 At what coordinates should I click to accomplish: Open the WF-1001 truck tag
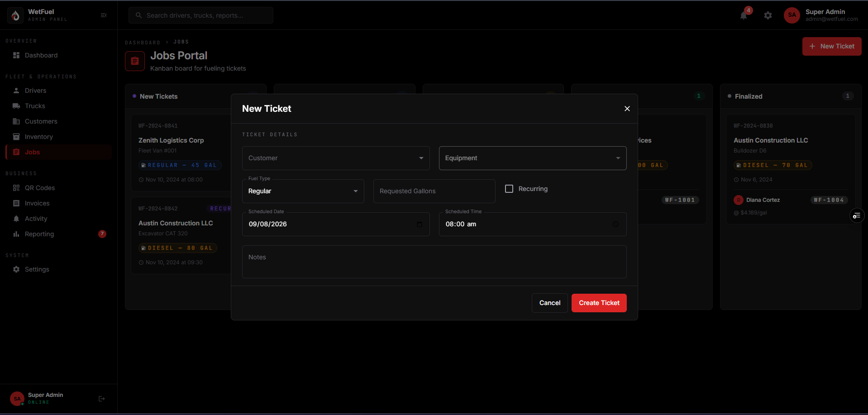tap(680, 200)
